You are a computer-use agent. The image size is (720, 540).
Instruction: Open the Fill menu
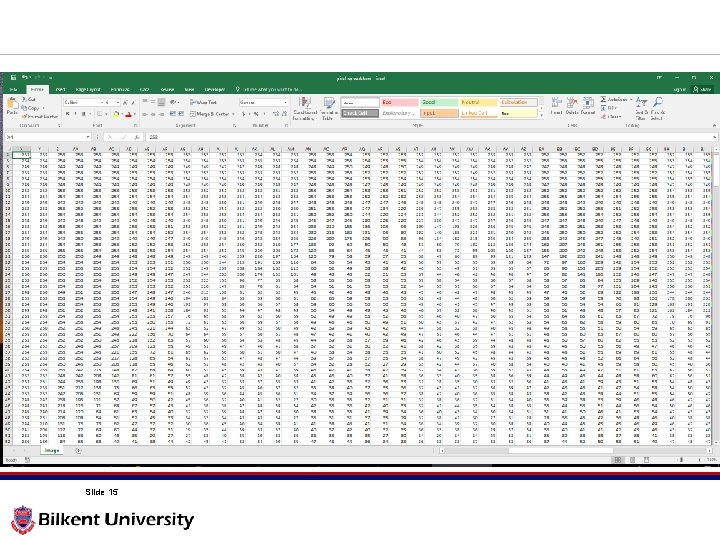(x=609, y=108)
